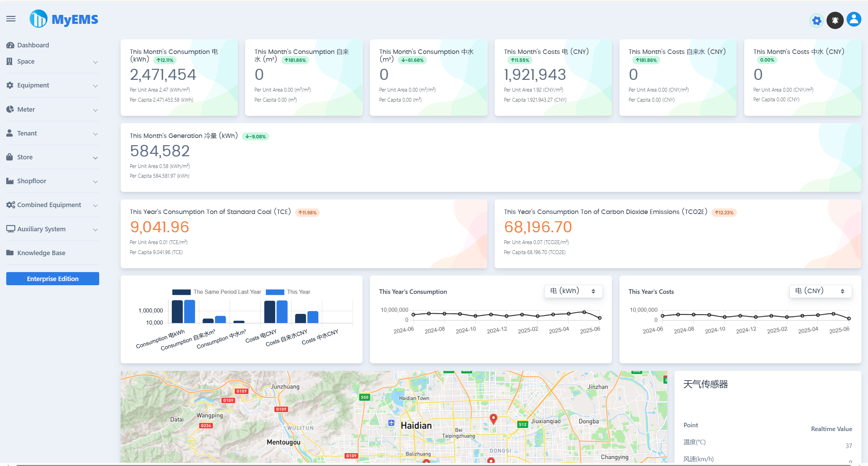Click the Dashboard gauge icon
This screenshot has height=466, width=868.
[x=10, y=45]
